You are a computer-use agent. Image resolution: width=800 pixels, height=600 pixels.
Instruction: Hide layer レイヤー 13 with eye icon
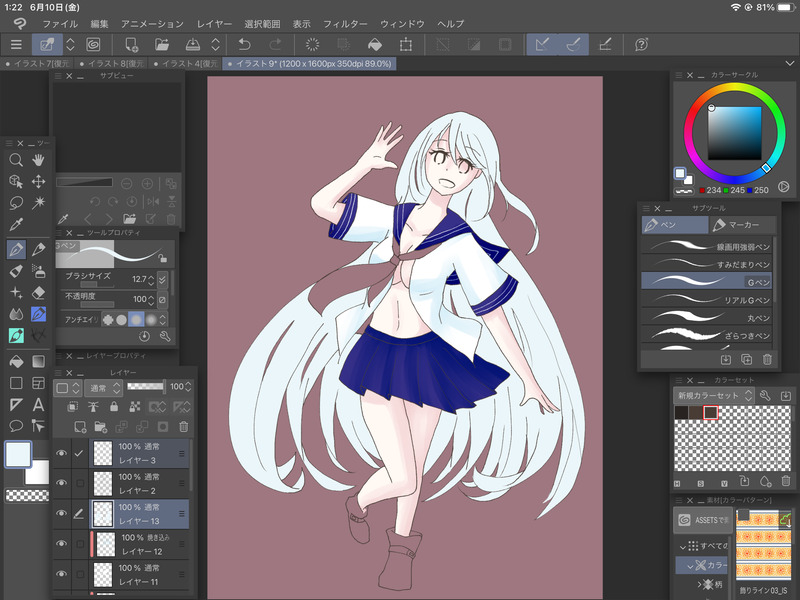[x=62, y=513]
